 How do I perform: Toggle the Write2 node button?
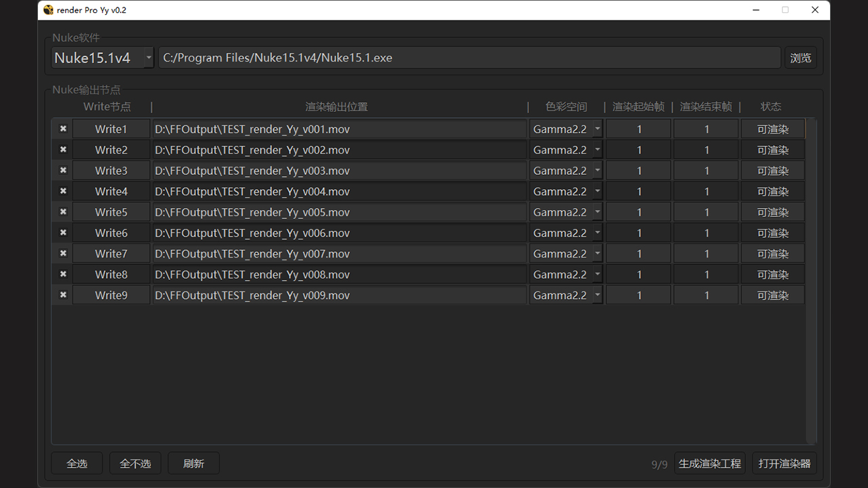pyautogui.click(x=111, y=150)
